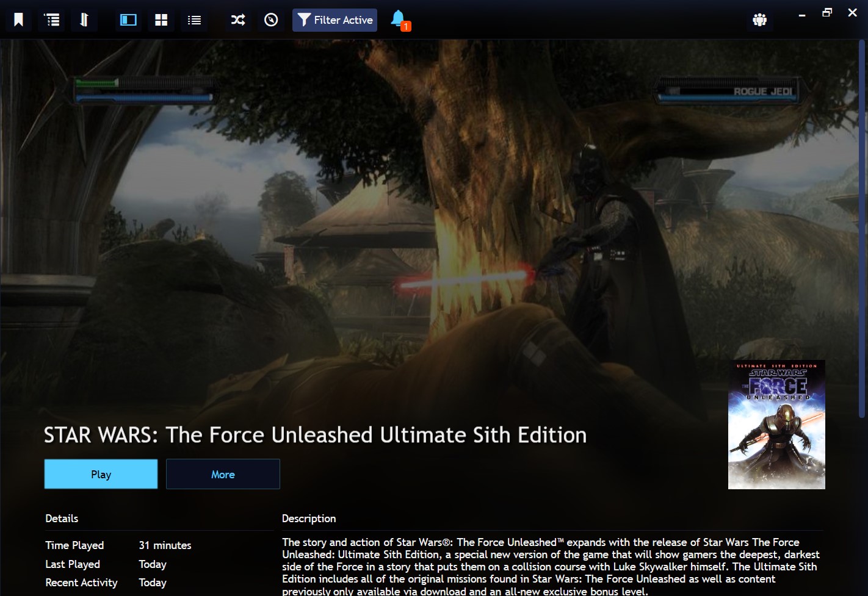Click the 'Recent Activity' label
The width and height of the screenshot is (868, 596).
pyautogui.click(x=81, y=583)
